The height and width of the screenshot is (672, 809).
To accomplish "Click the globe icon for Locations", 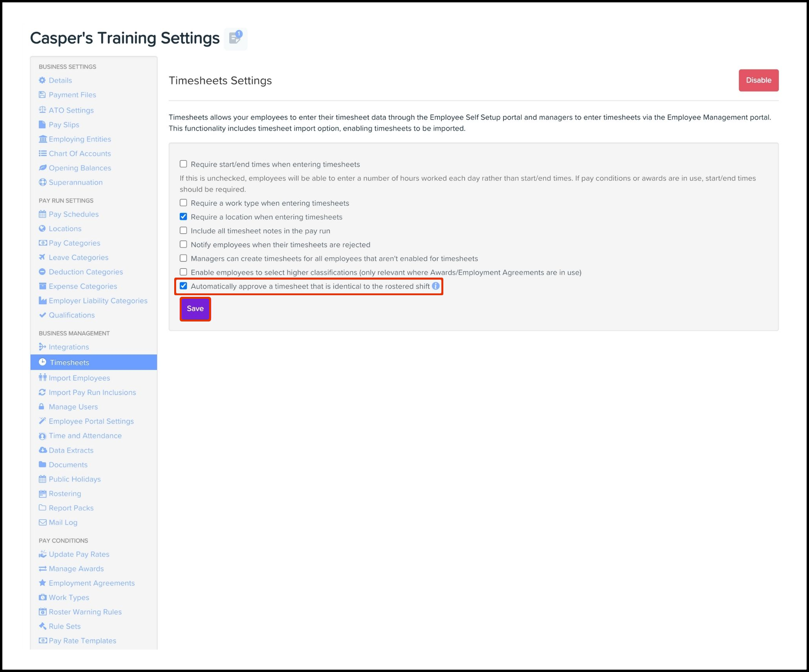I will coord(42,229).
